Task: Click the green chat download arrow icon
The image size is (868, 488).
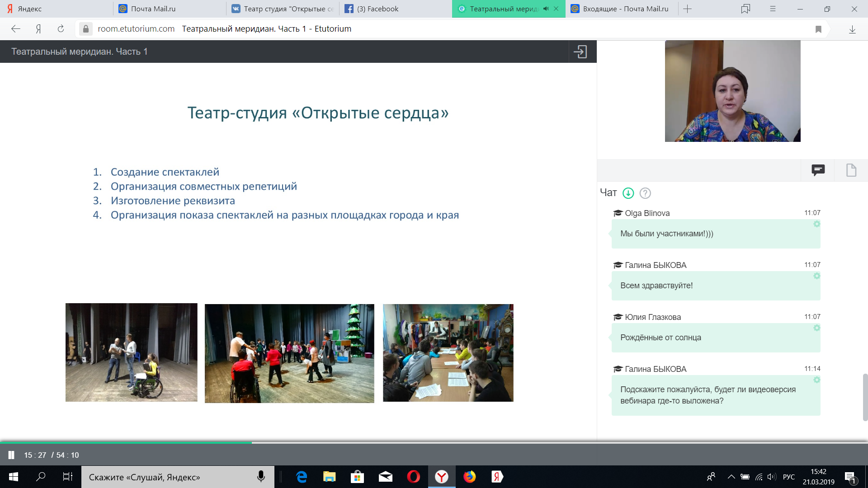Action: pos(628,193)
